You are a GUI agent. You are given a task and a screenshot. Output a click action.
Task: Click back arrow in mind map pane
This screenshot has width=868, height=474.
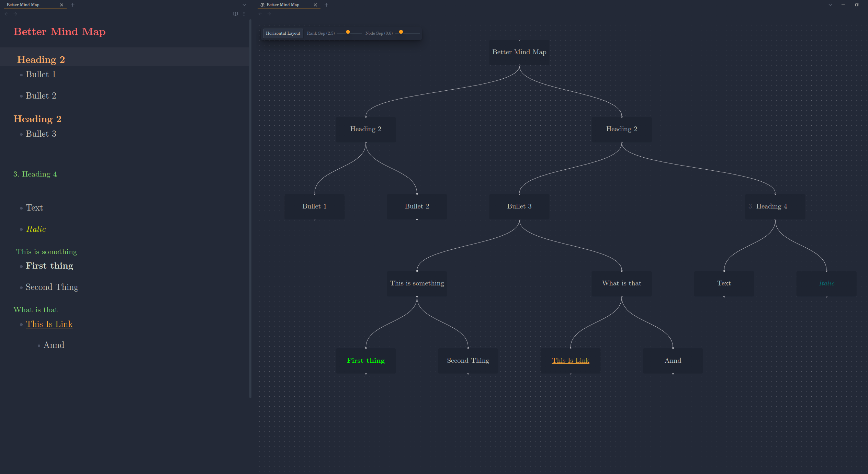260,14
